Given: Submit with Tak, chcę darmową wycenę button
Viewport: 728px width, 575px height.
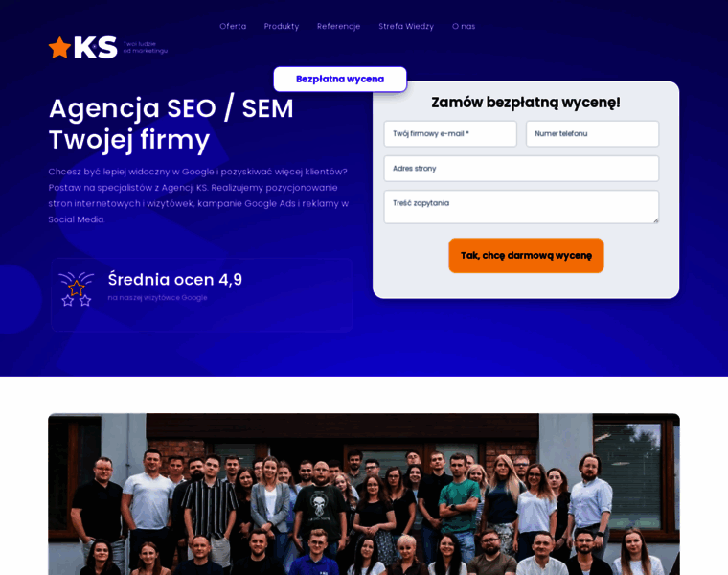Looking at the screenshot, I should (x=526, y=256).
